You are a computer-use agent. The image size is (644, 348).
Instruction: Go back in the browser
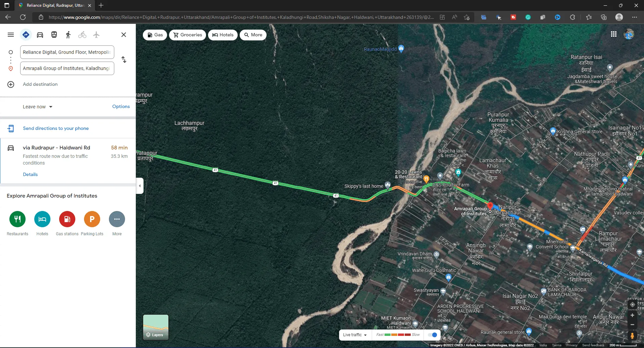click(8, 17)
